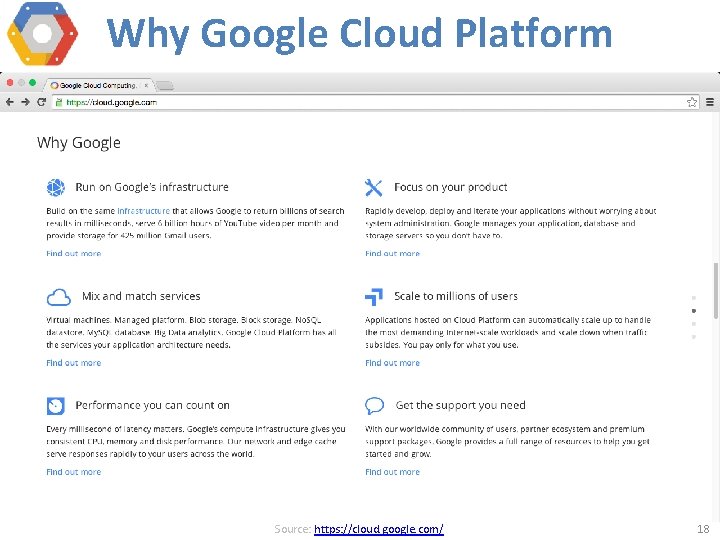The height and width of the screenshot is (540, 720).
Task: Click the 'Why Google' section title
Action: [x=79, y=143]
